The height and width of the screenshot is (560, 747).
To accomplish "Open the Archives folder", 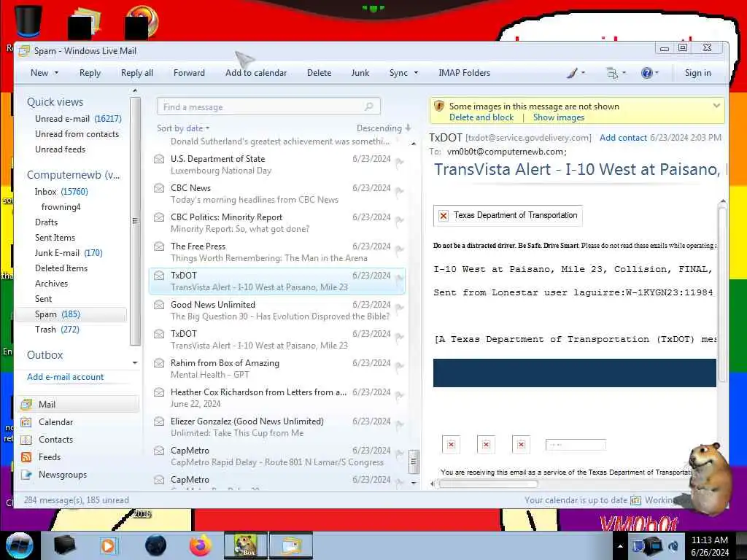I will tap(52, 284).
